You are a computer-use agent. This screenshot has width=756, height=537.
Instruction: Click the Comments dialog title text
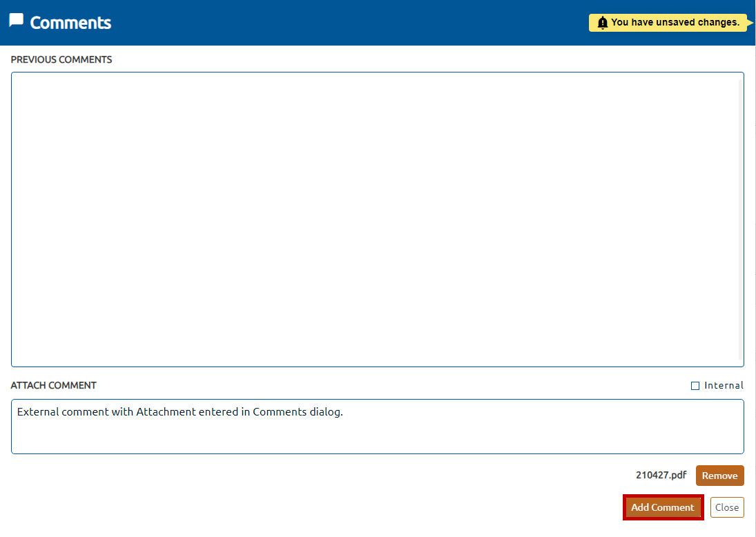click(70, 23)
